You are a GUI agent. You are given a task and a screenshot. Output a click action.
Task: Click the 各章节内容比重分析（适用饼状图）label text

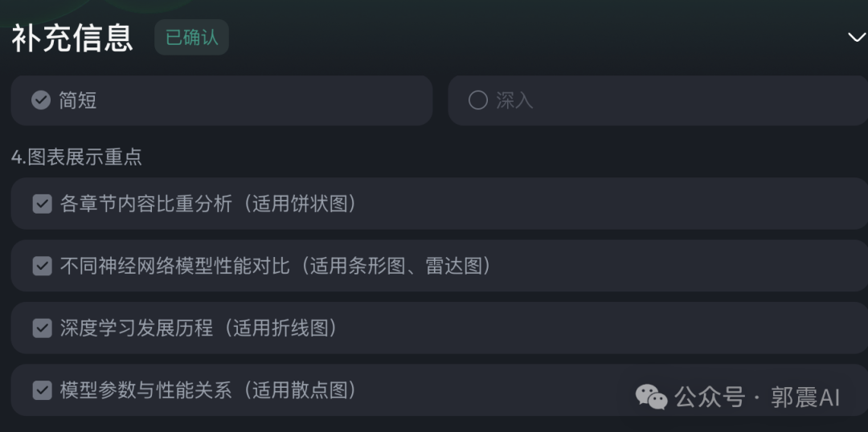tap(208, 204)
